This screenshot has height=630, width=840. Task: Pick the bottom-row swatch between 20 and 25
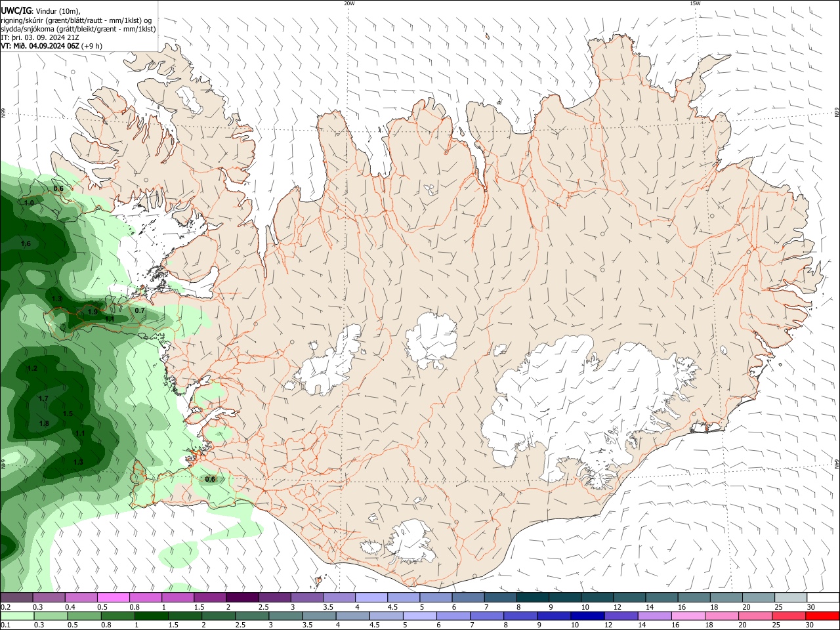coord(754,616)
